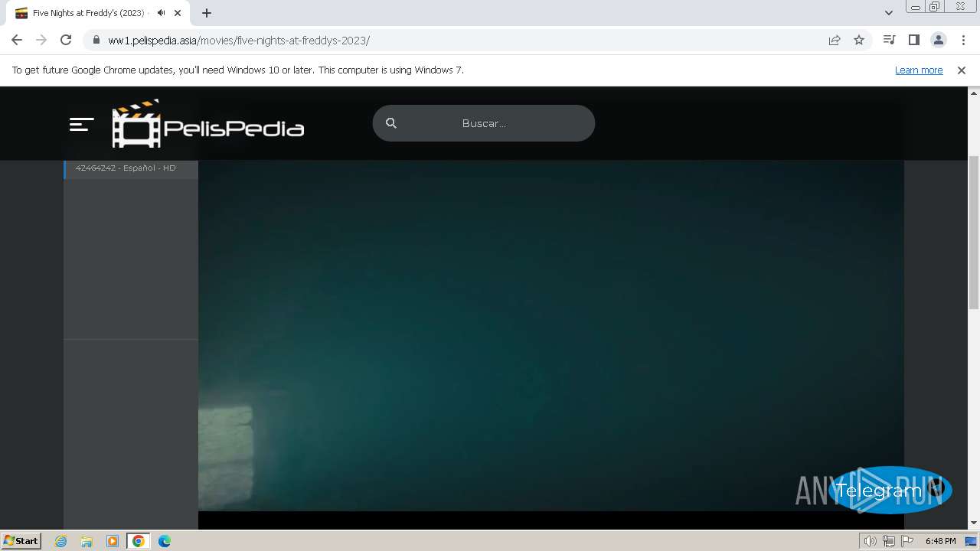
Task: Launch Internet Explorer from taskbar
Action: (60, 541)
